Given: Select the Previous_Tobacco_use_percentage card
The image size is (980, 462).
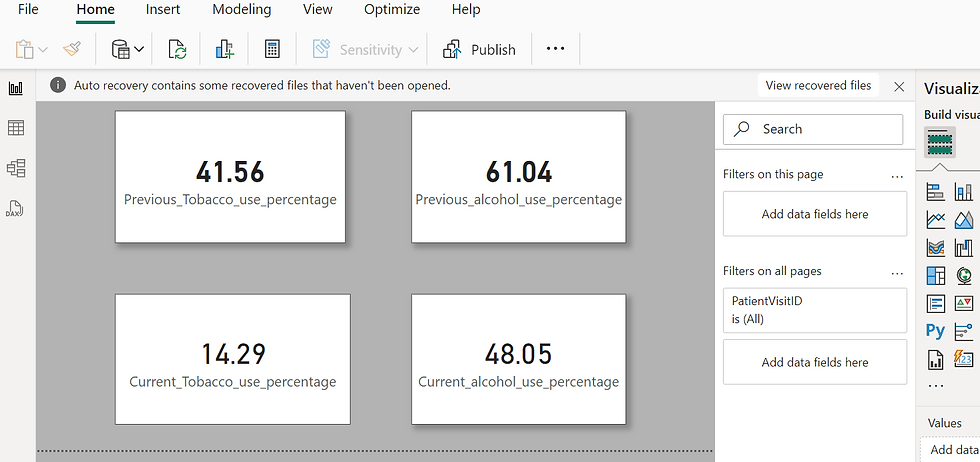Looking at the screenshot, I should pyautogui.click(x=230, y=177).
